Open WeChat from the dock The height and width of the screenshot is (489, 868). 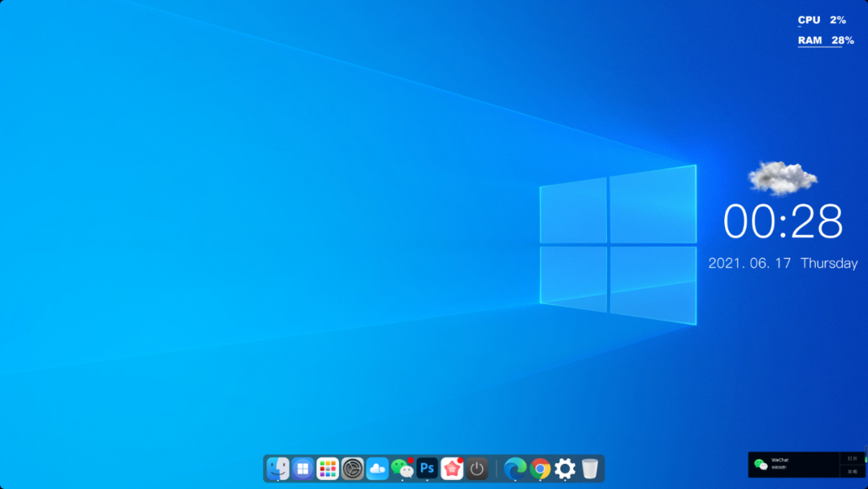point(402,468)
